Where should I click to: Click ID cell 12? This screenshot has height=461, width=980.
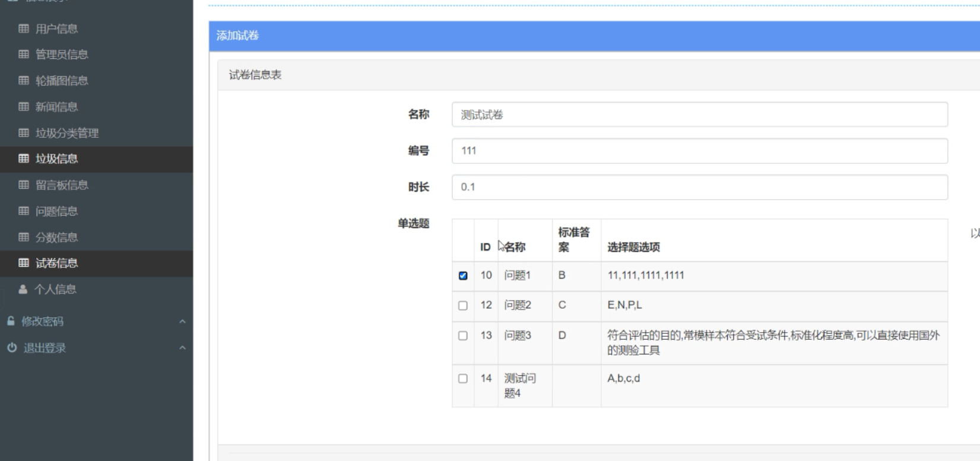tap(486, 305)
